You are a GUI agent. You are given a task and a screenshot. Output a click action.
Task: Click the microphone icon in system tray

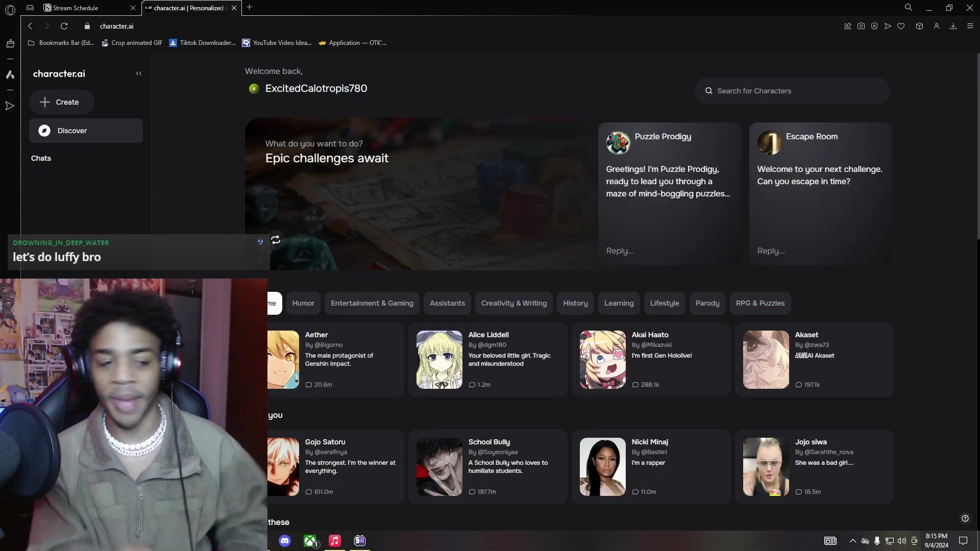click(877, 541)
